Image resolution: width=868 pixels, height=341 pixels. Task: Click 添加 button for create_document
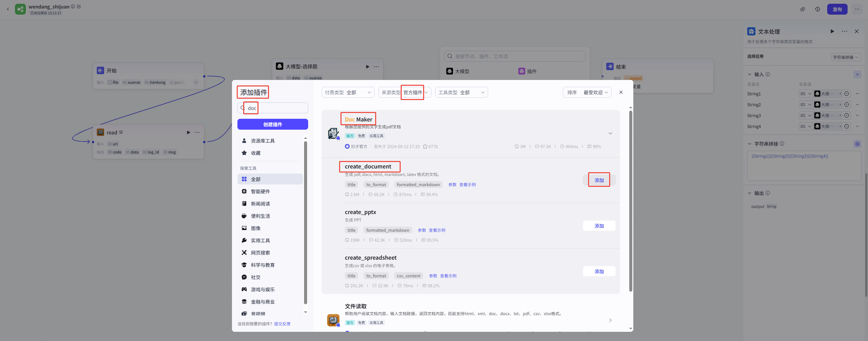(x=599, y=180)
